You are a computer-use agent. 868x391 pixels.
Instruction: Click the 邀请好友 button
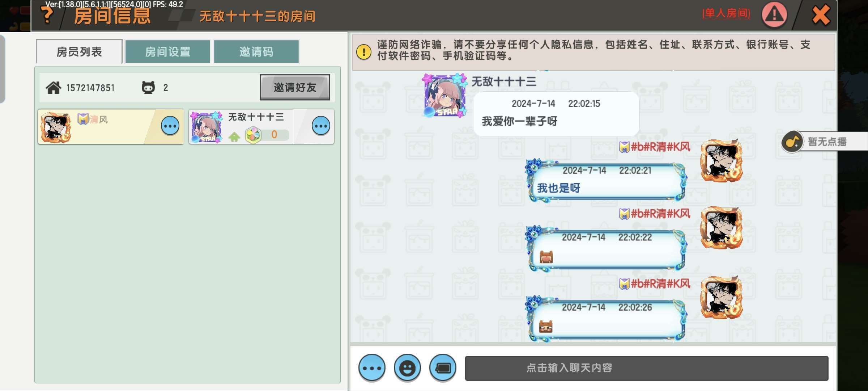click(295, 87)
